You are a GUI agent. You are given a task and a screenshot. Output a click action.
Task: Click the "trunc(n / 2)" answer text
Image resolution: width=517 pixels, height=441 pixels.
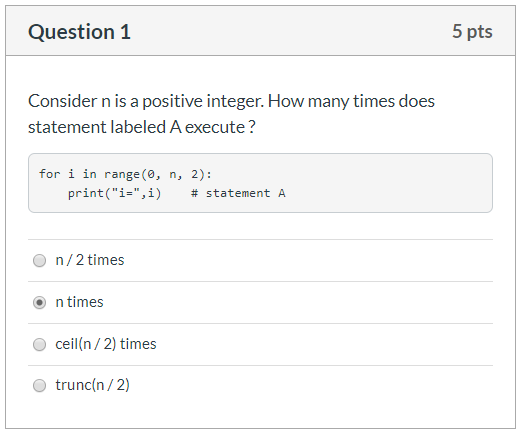coord(92,385)
